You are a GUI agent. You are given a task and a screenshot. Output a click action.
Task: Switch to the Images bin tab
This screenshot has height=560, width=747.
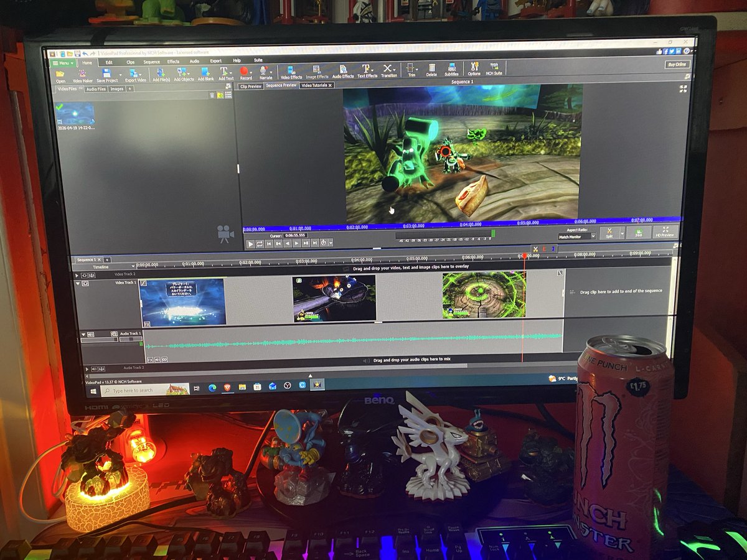click(x=116, y=89)
